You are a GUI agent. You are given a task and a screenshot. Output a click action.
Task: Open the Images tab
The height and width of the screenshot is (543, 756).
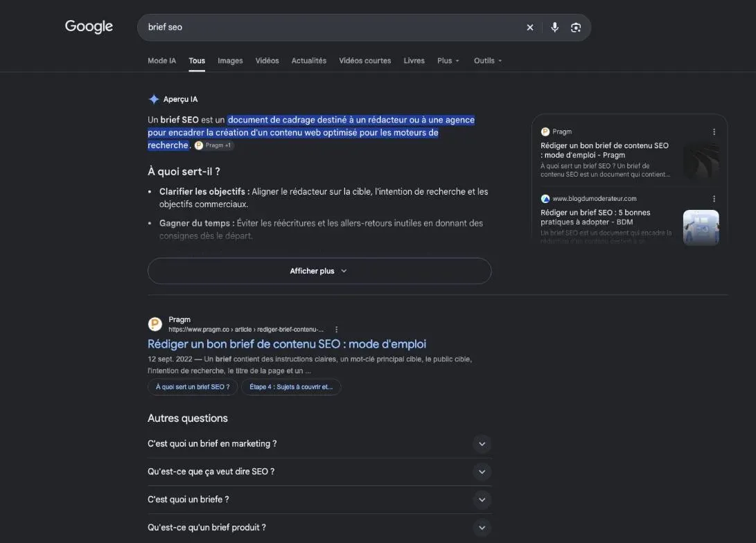tap(230, 61)
